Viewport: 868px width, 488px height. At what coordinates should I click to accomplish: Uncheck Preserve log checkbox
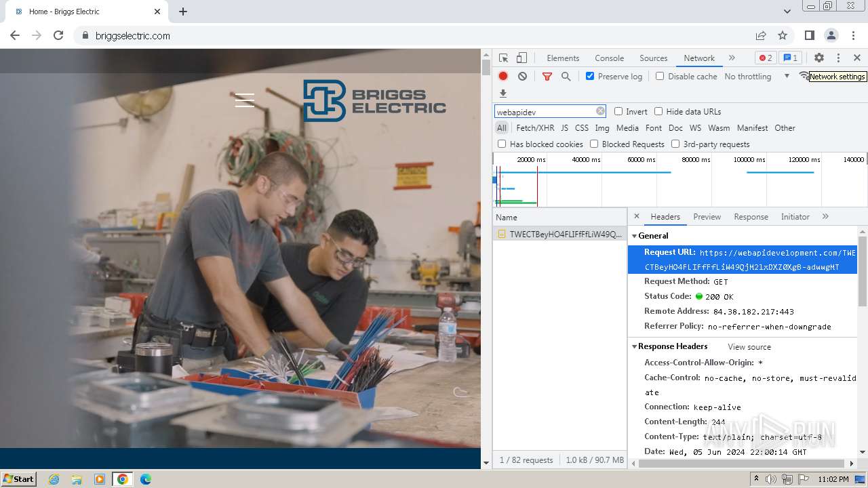click(x=590, y=76)
